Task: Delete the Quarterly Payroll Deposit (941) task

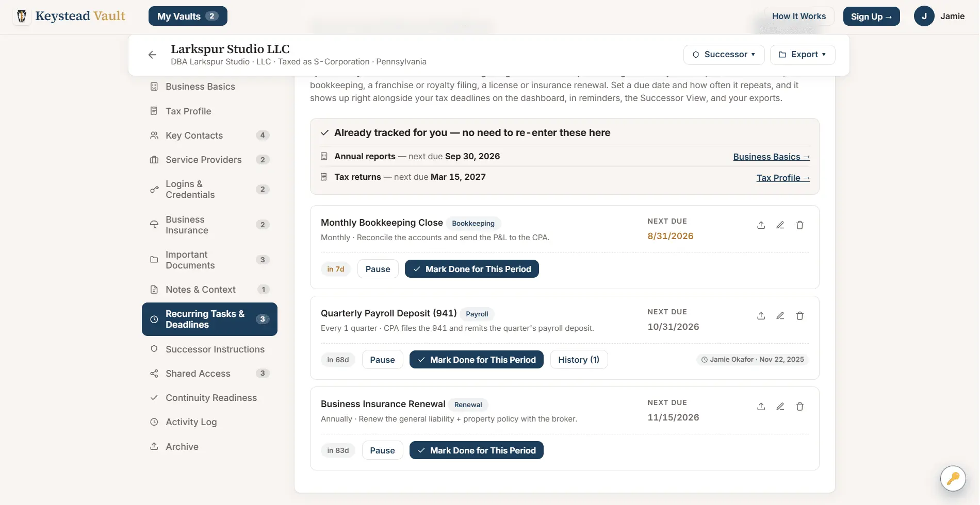Action: [x=800, y=316]
